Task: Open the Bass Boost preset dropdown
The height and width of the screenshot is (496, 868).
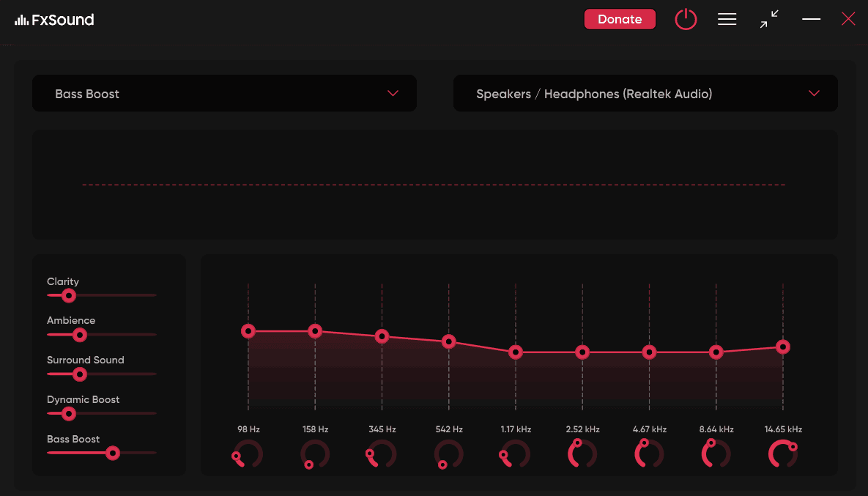Action: [224, 93]
